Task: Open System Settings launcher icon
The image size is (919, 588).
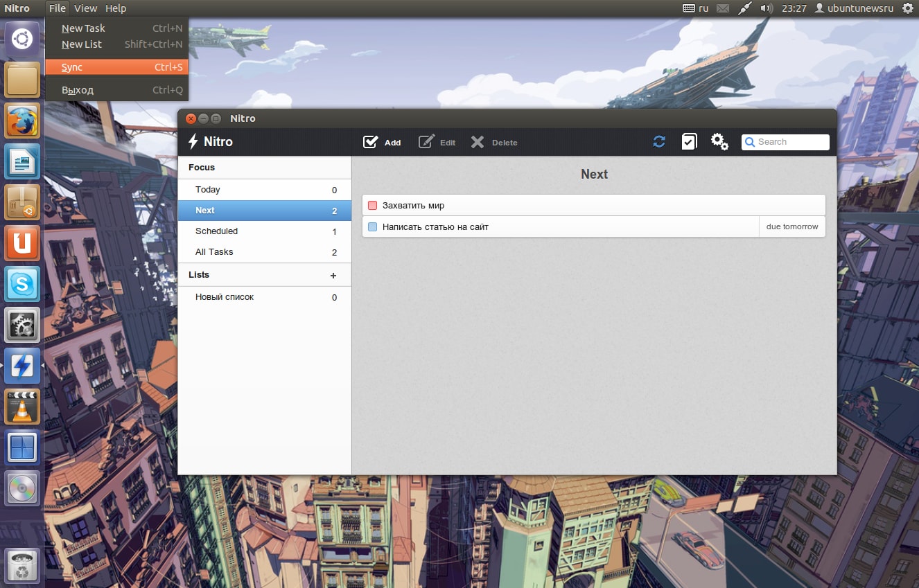Action: coord(22,326)
